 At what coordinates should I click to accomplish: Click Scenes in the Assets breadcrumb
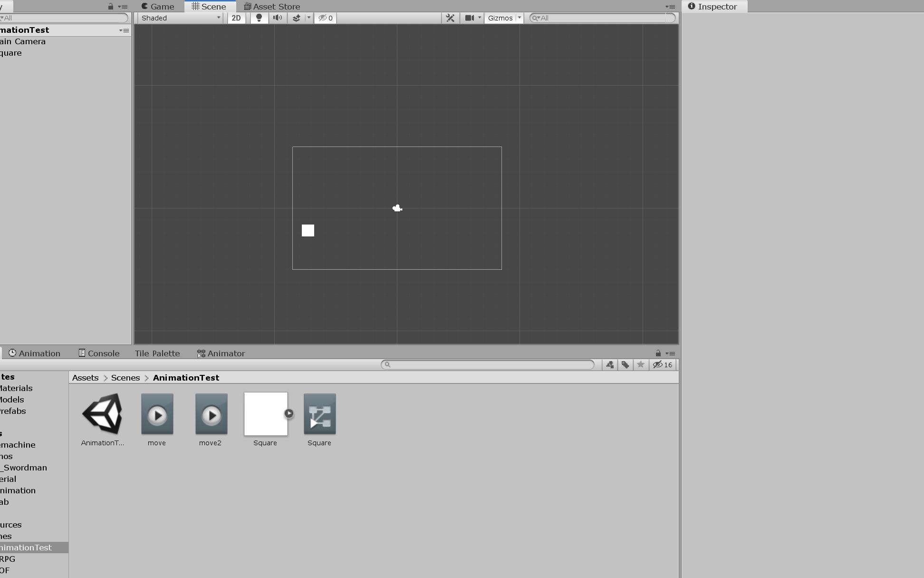125,378
